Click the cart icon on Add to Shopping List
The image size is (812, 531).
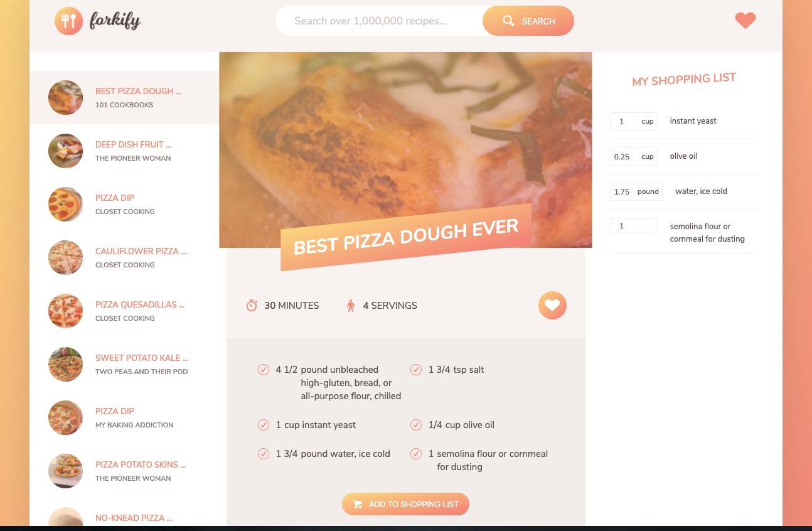tap(358, 504)
